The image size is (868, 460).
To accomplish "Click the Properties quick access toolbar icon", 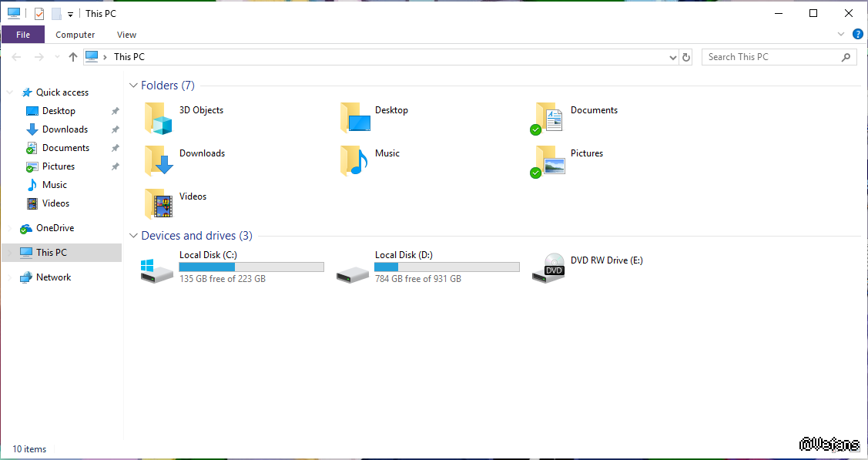I will (39, 13).
